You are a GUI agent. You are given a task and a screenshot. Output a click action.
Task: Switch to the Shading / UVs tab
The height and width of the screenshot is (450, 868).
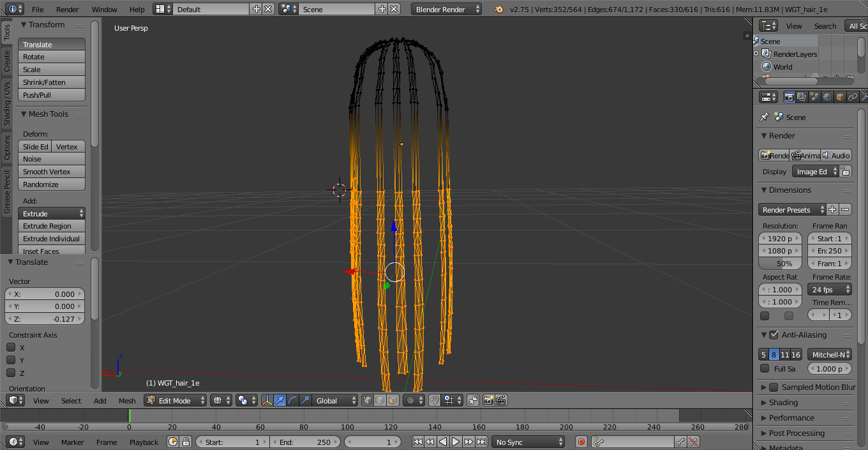(x=7, y=103)
